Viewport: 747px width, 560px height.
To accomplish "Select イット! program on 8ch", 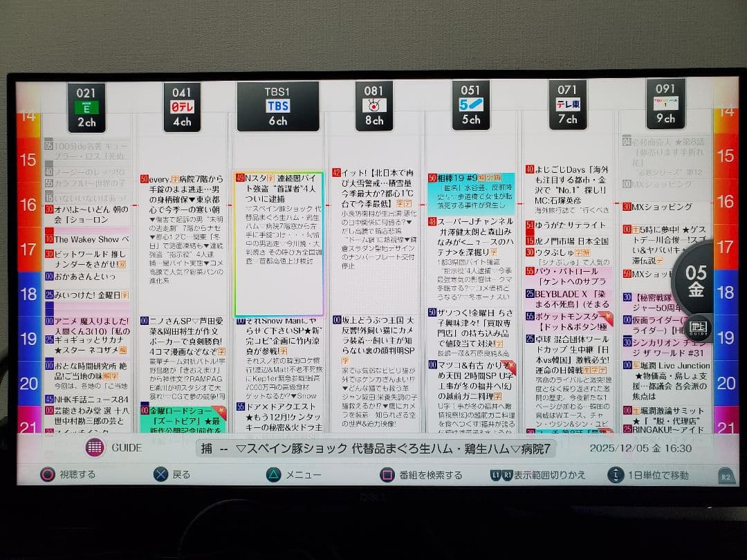I will (374, 218).
